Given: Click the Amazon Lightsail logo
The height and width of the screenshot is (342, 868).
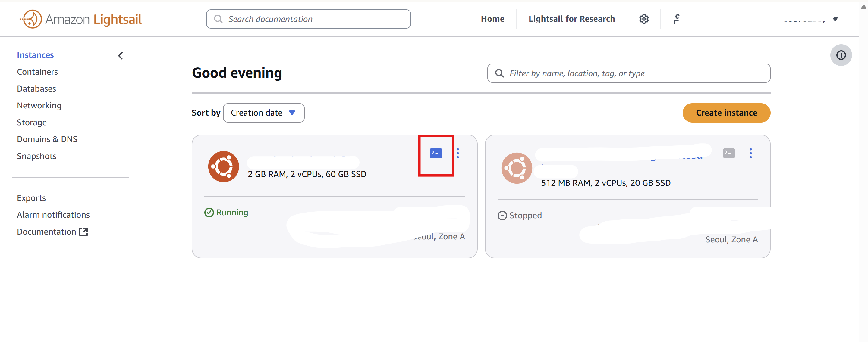Looking at the screenshot, I should click(81, 19).
